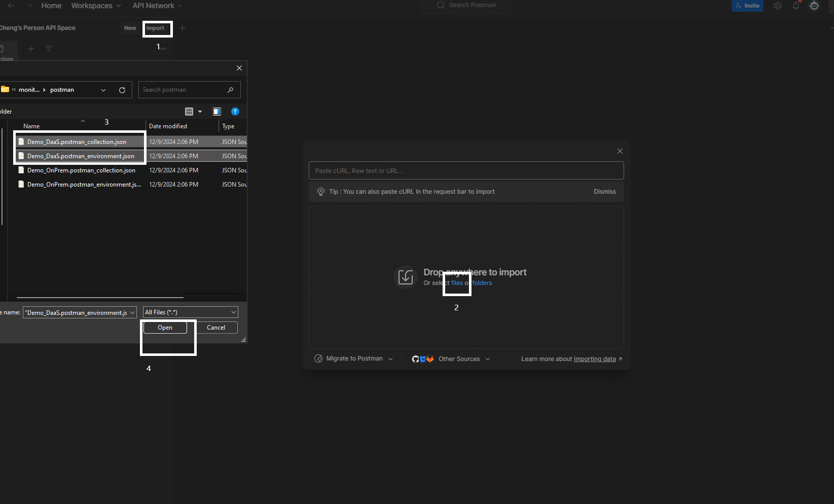Screen dimensions: 834x504
Task: Click the plus icon to add a new tab
Action: coord(183,28)
